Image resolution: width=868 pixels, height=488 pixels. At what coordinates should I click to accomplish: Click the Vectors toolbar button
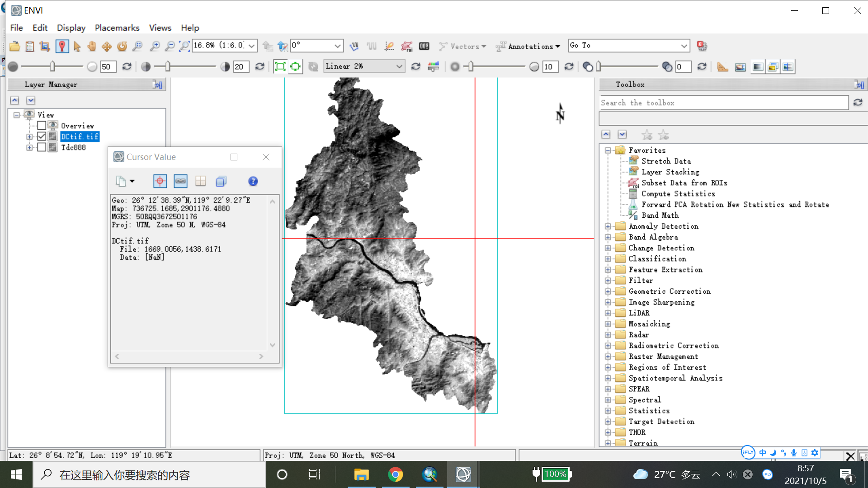coord(462,46)
